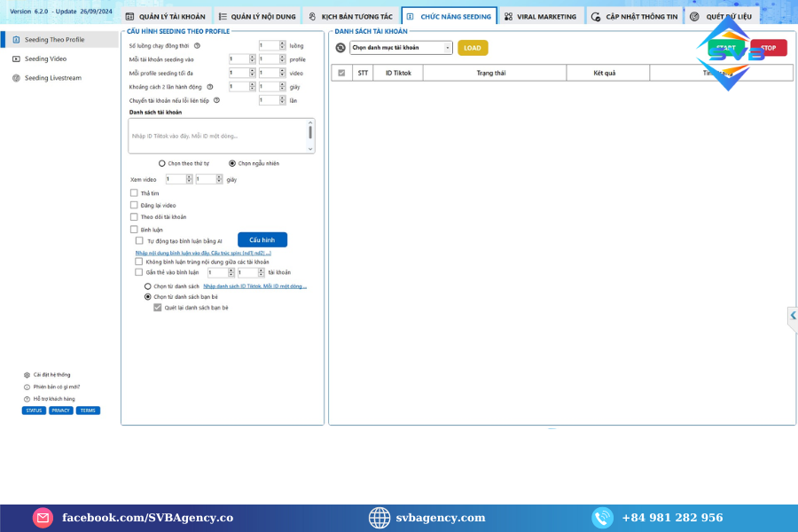The width and height of the screenshot is (798, 532).
Task: Select 'Chọn theo thứ tự' radio button
Action: pyautogui.click(x=161, y=163)
